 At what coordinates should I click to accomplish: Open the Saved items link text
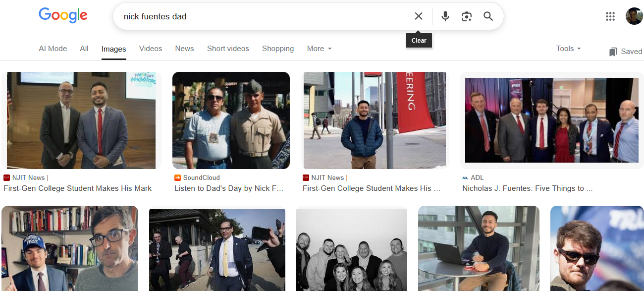pyautogui.click(x=632, y=52)
